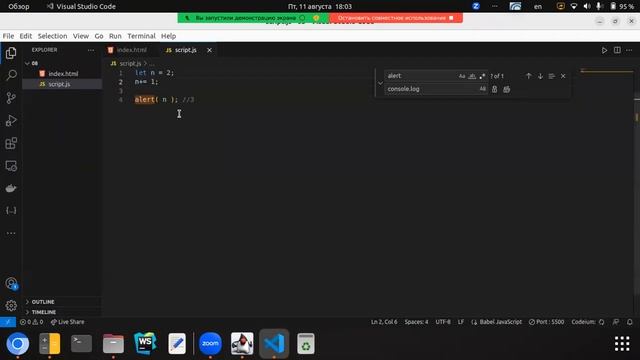640x360 pixels.
Task: Toggle Preserve Case in replace field
Action: 482,89
